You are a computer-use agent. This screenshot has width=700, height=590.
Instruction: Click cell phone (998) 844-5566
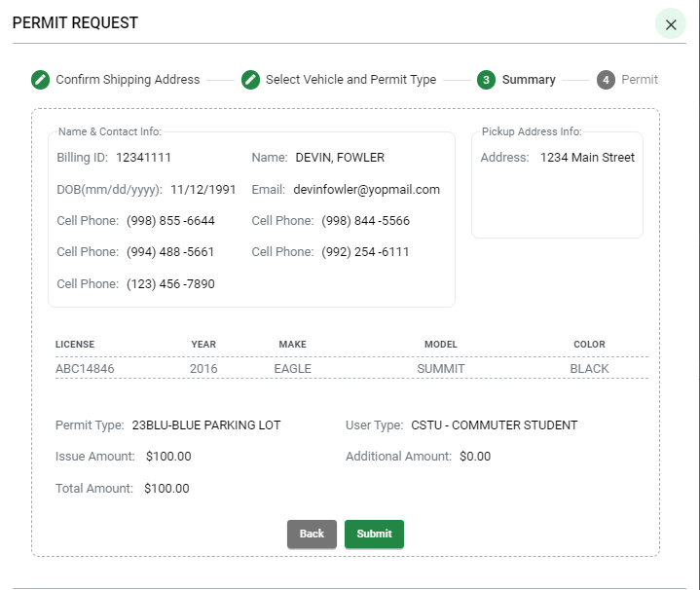pyautogui.click(x=366, y=221)
